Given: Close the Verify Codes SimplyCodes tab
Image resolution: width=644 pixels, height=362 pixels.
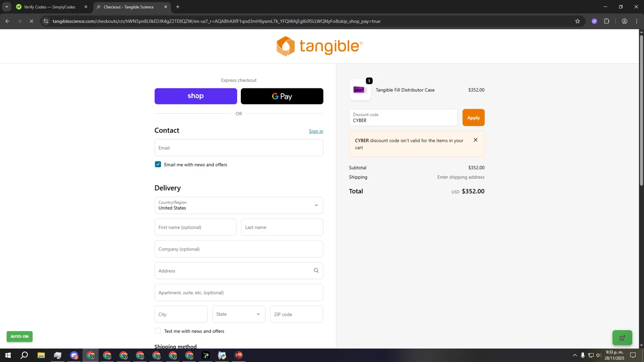Looking at the screenshot, I should point(85,7).
